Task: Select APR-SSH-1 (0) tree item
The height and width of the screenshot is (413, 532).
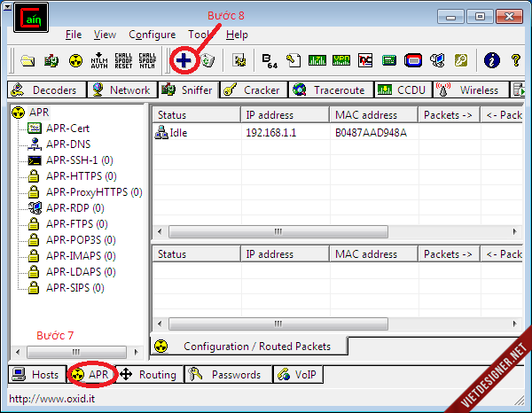Action: tap(80, 160)
